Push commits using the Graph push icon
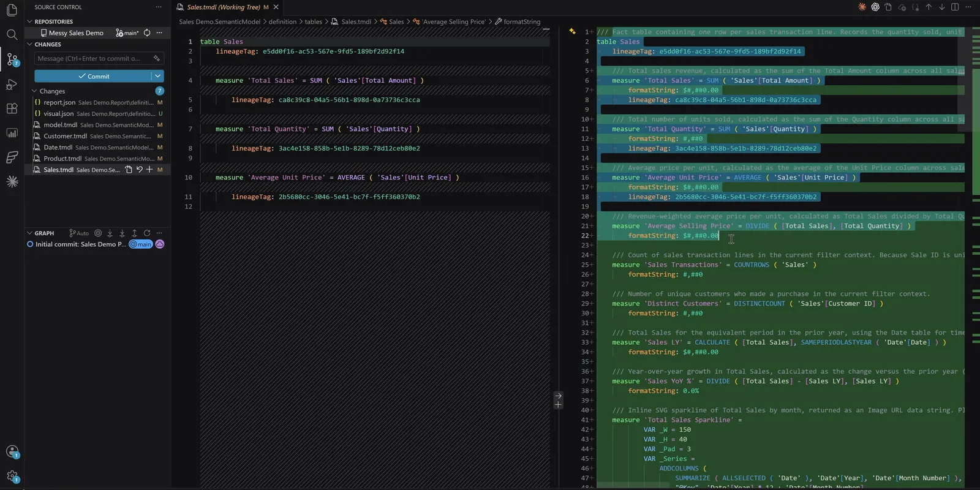The image size is (980, 490). pyautogui.click(x=135, y=233)
